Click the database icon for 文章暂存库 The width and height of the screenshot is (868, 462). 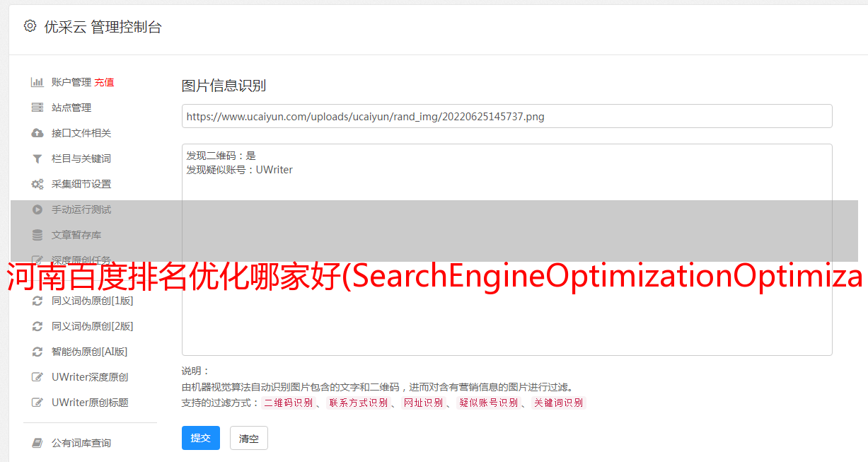[x=37, y=235]
